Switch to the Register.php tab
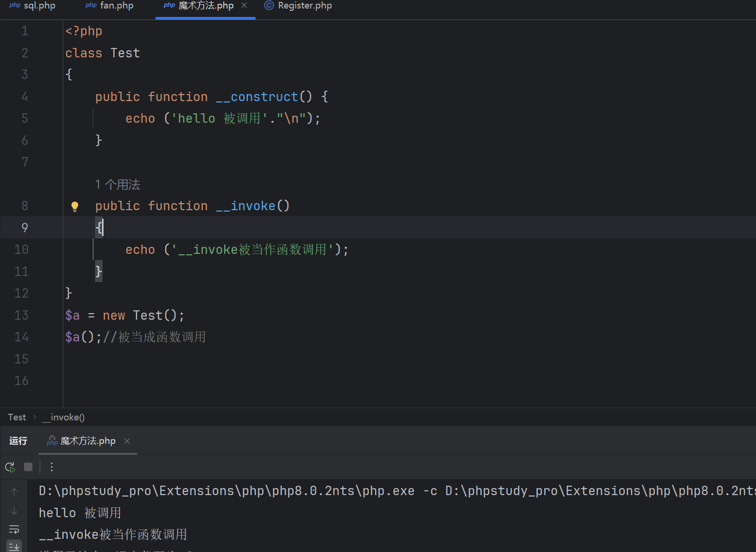Image resolution: width=756 pixels, height=552 pixels. pyautogui.click(x=298, y=6)
